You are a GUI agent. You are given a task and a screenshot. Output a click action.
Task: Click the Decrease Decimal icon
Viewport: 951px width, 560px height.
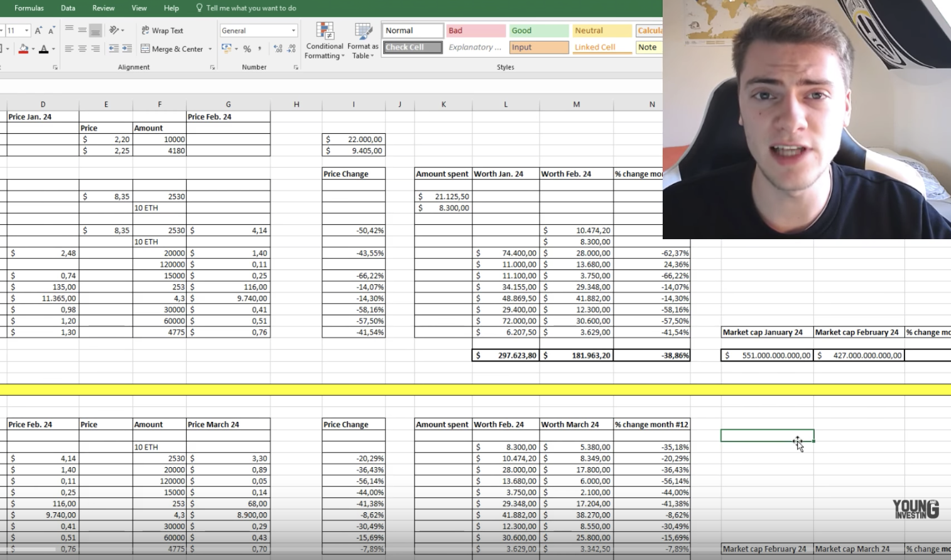(x=290, y=48)
